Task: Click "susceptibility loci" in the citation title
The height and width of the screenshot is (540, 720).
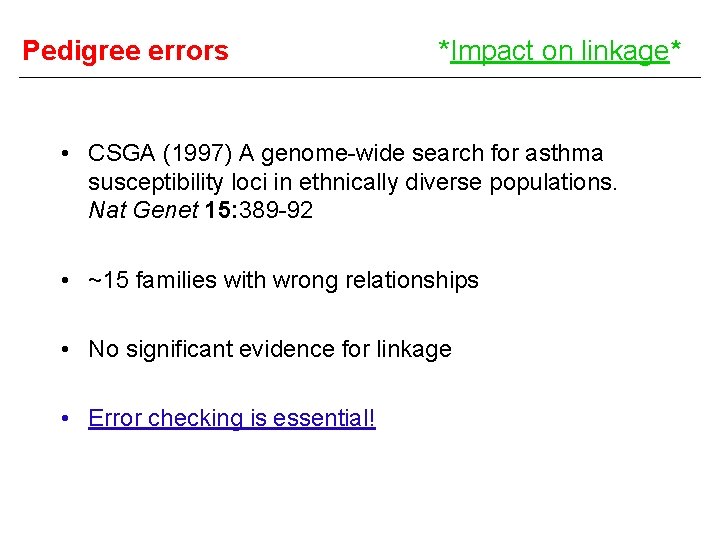Action: pos(178,182)
